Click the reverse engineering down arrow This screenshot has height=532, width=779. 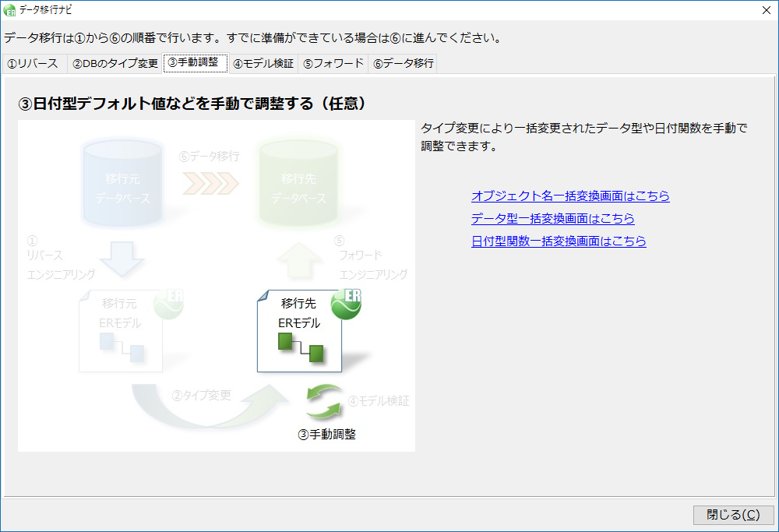[123, 259]
